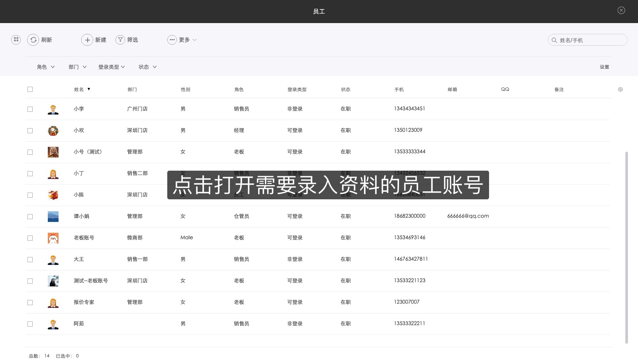Screen dimensions: 638x364
Task: Open employee 谭小娟 by name
Action: (81, 216)
